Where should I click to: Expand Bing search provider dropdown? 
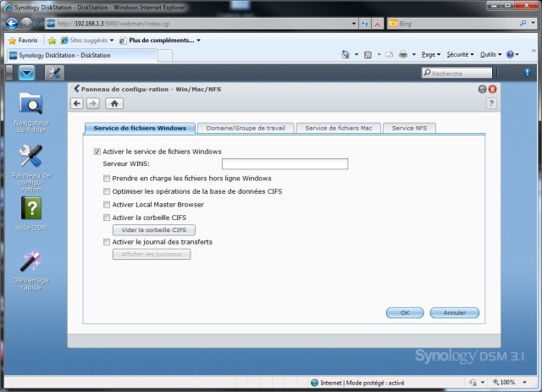[x=534, y=23]
